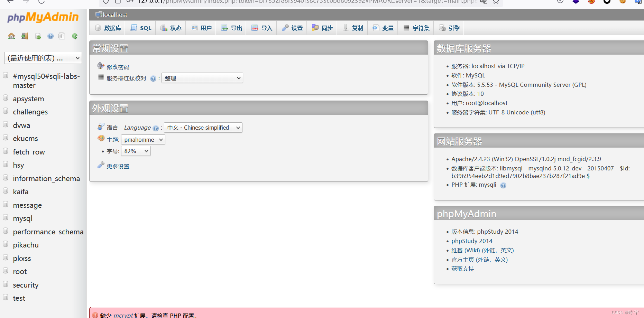Adjust the font size 82% selector
The image size is (644, 318).
[135, 151]
